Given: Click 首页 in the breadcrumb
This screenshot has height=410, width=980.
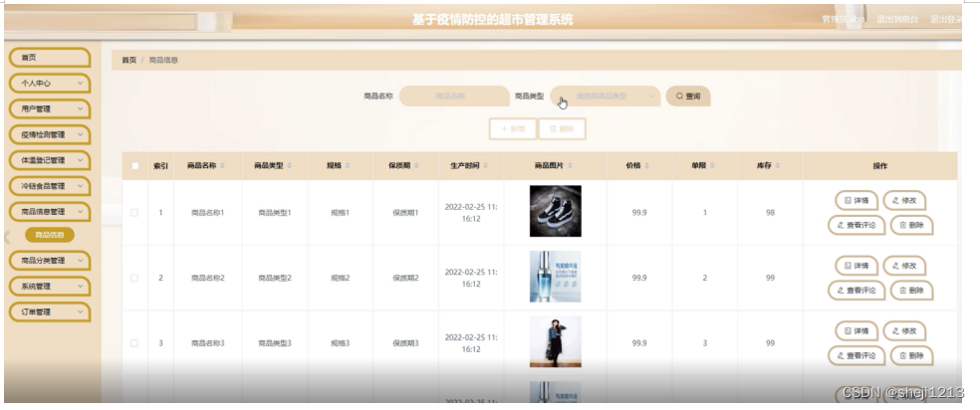Looking at the screenshot, I should click(128, 60).
